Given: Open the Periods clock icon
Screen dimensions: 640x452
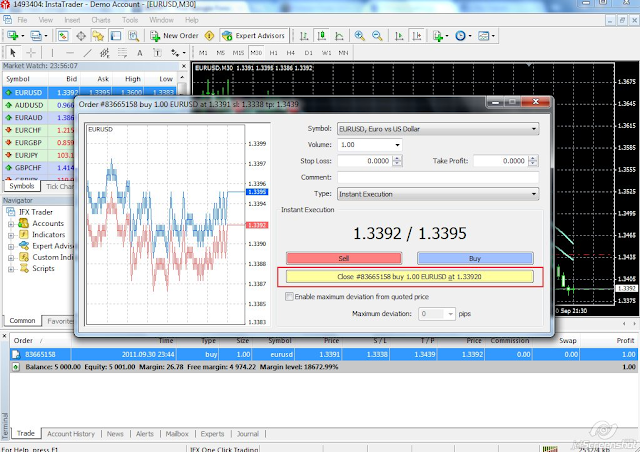Looking at the screenshot, I should [460, 36].
